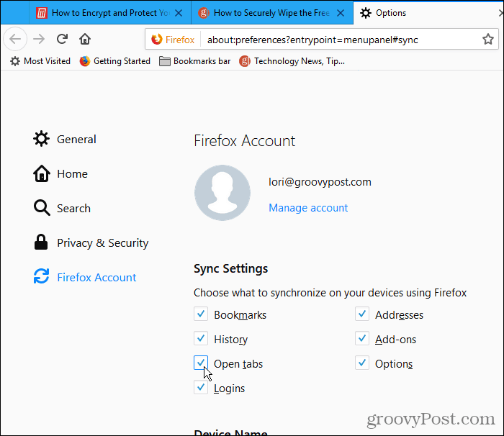Switch to the How to Securely Wipe the Free tab
The width and height of the screenshot is (504, 436).
pos(272,13)
